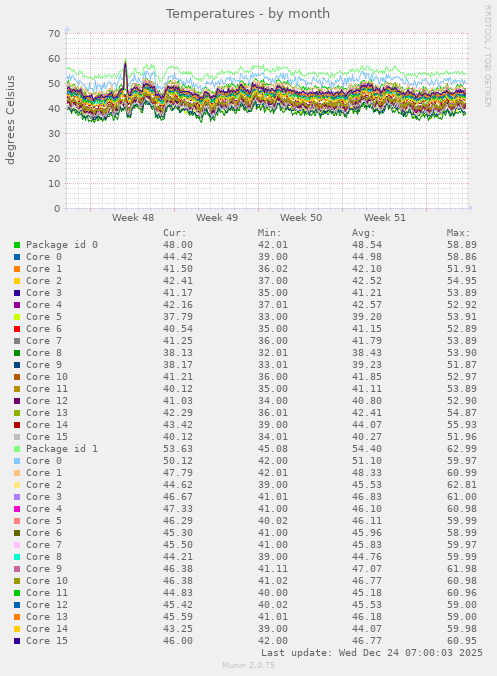The image size is (497, 676).
Task: Select the Core 1 label with Cur 41.50
Action: (x=44, y=269)
